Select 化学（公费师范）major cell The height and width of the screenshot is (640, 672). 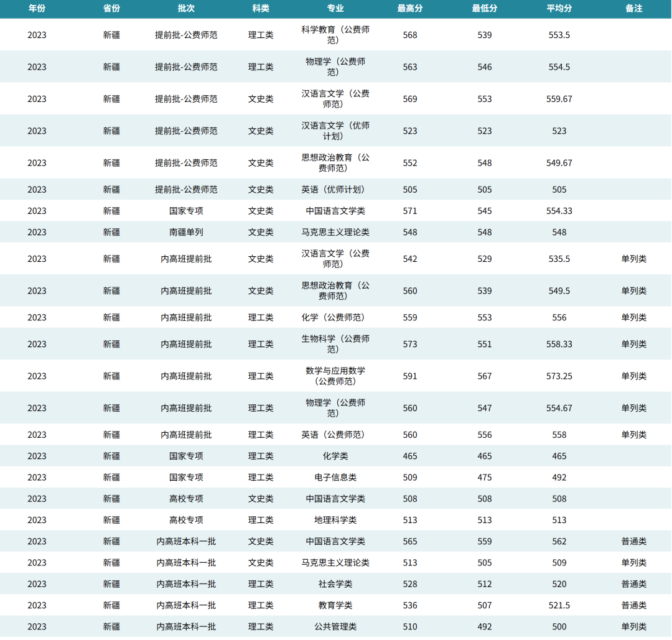click(335, 317)
